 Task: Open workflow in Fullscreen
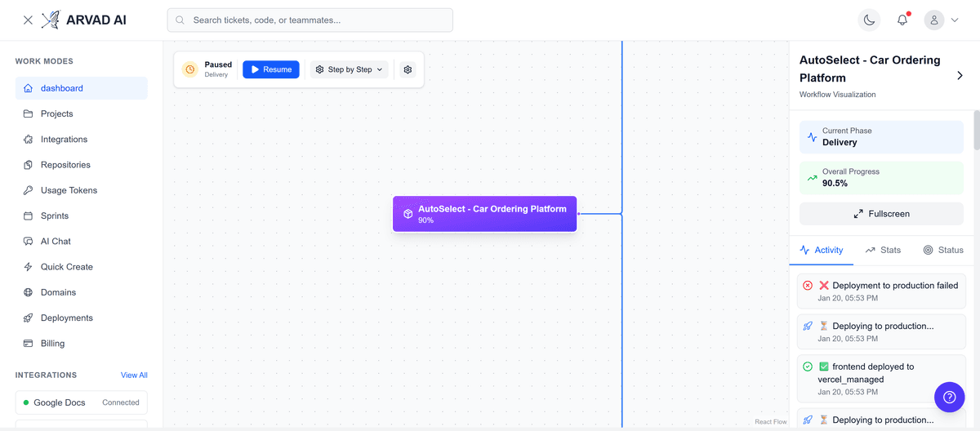coord(881,214)
